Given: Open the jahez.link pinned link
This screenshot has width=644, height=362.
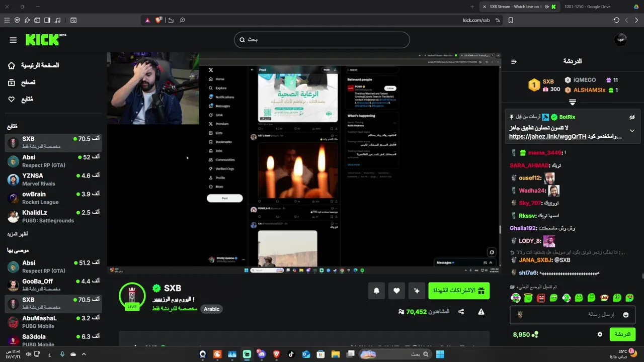Looking at the screenshot, I should tap(547, 137).
